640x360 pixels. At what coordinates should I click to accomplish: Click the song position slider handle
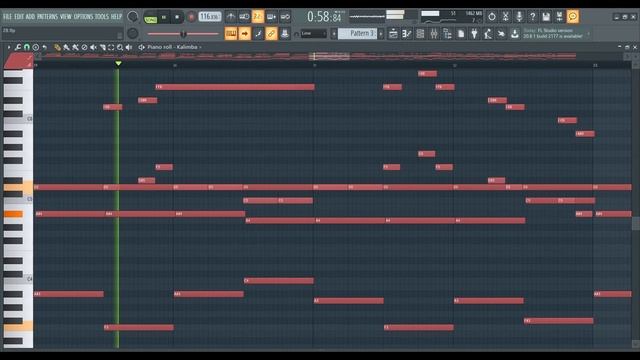183,34
